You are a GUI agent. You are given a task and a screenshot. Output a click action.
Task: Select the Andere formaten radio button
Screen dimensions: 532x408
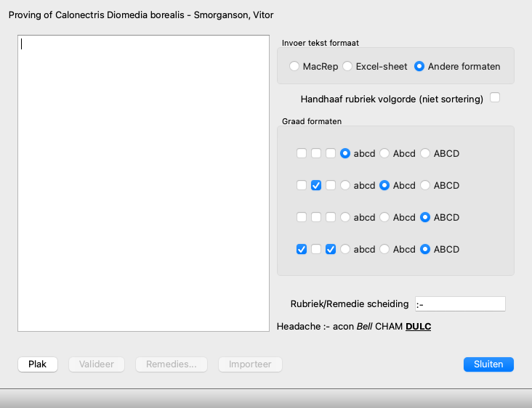pyautogui.click(x=419, y=66)
